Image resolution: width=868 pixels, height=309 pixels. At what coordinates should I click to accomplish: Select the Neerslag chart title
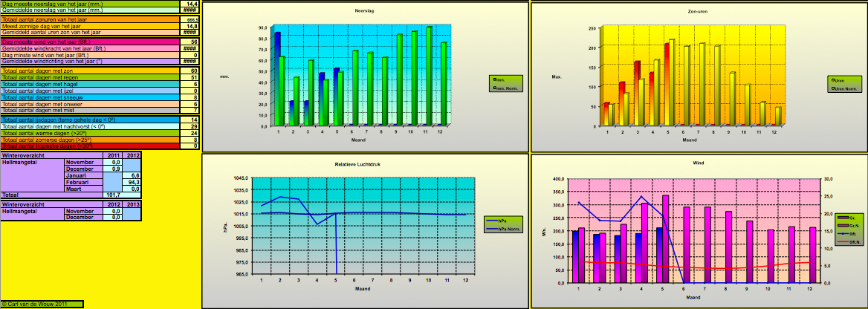[363, 11]
